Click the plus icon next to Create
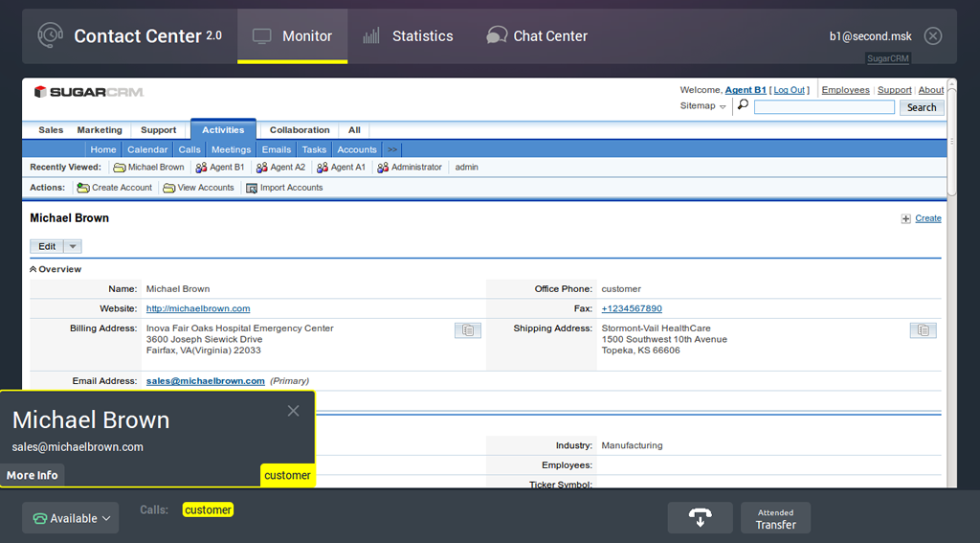This screenshot has height=543, width=980. pyautogui.click(x=905, y=219)
